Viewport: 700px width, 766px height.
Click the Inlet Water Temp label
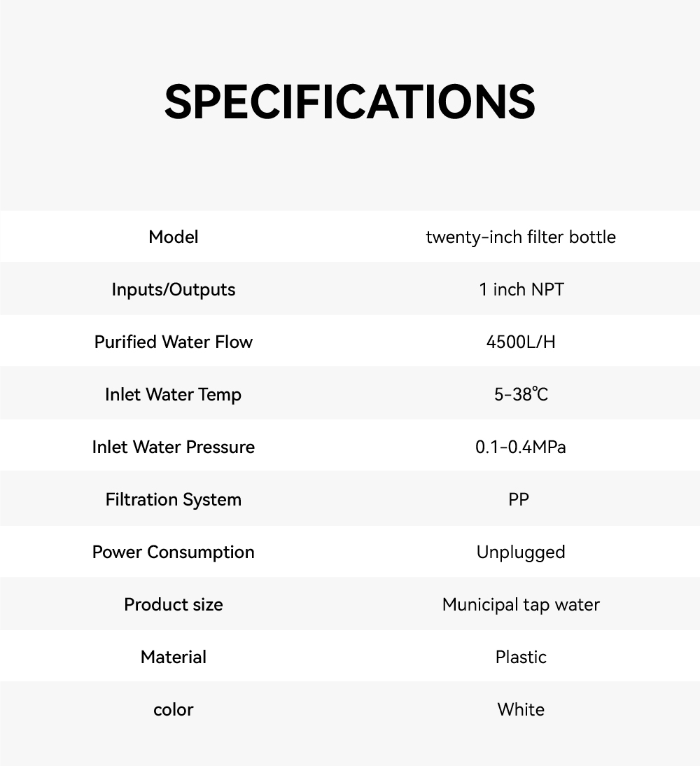click(x=174, y=394)
